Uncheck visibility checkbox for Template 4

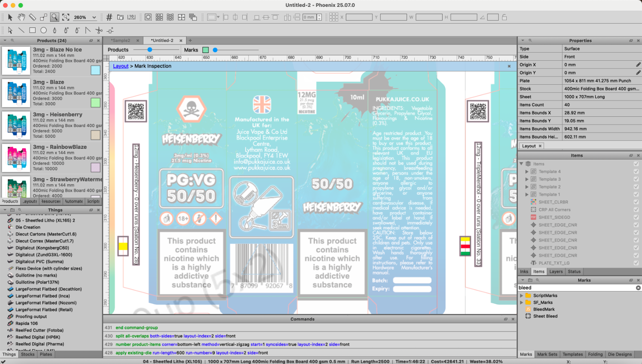636,172
